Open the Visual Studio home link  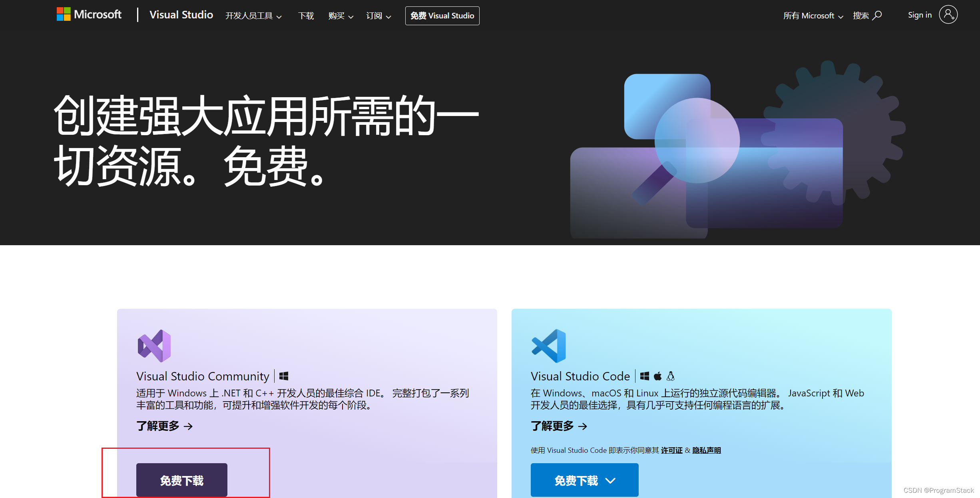pos(181,15)
